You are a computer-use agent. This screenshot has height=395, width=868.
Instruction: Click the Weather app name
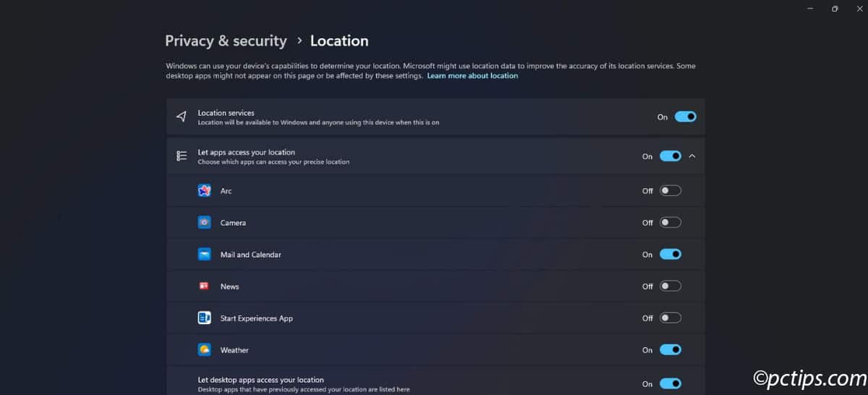[x=234, y=350]
